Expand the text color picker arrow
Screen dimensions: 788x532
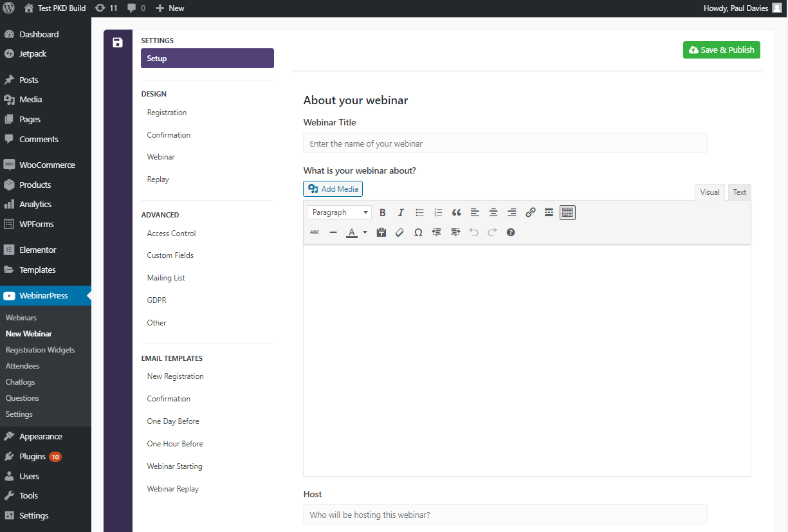click(365, 232)
